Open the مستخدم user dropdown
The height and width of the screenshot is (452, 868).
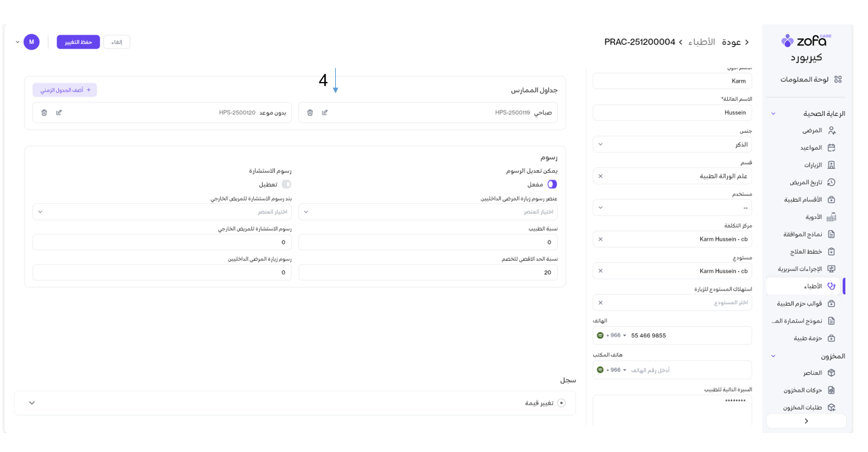click(672, 207)
